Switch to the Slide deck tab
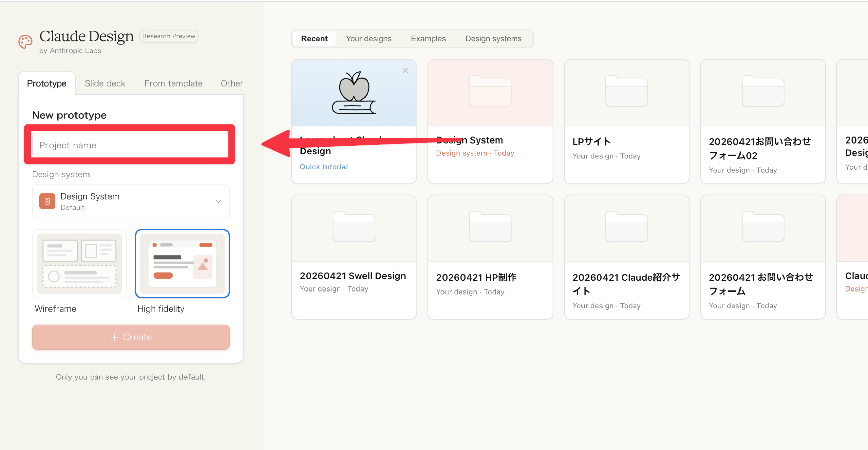 coord(105,83)
